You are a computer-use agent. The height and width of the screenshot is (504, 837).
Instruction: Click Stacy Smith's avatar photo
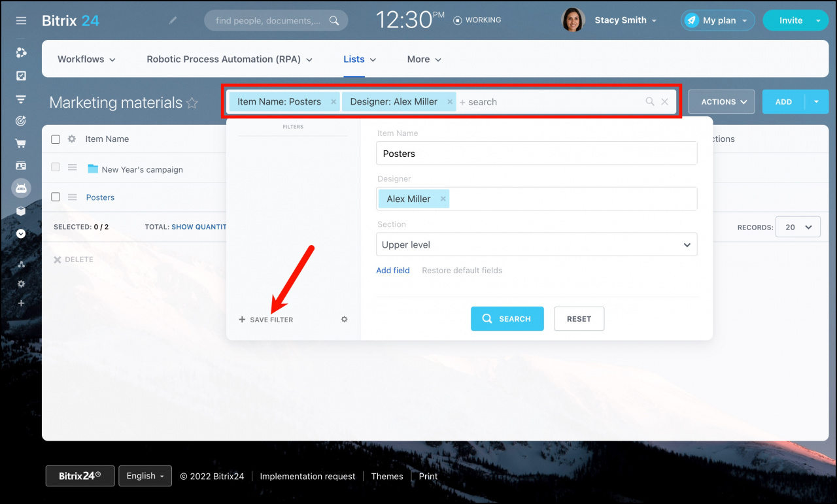573,20
